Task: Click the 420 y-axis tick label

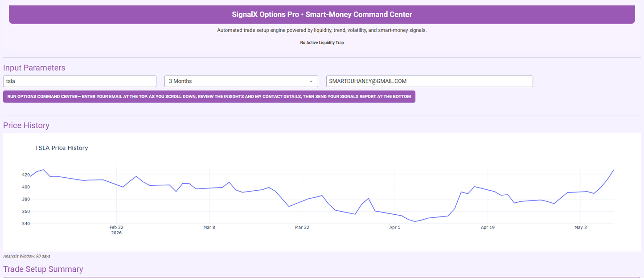Action: [x=25, y=175]
